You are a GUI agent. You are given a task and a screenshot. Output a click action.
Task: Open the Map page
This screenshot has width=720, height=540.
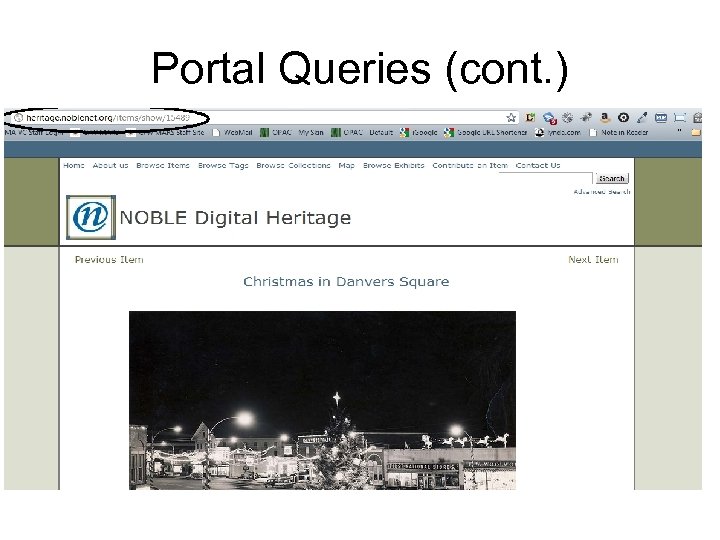[x=346, y=165]
